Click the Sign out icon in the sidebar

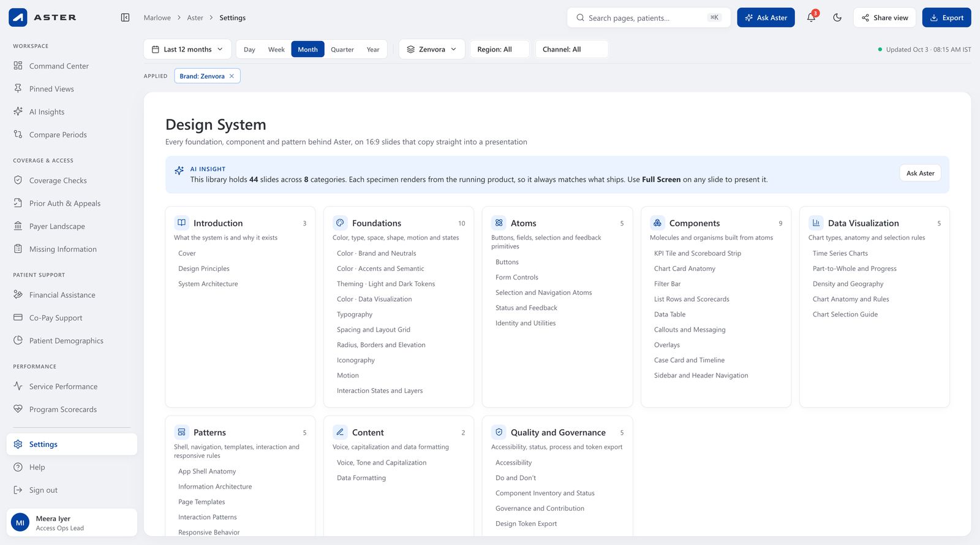tap(18, 490)
